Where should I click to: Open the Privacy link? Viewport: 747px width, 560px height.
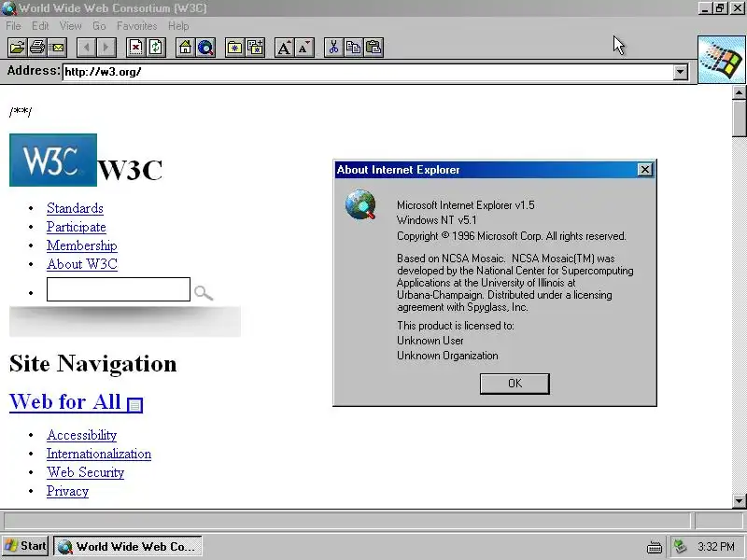[x=67, y=491]
